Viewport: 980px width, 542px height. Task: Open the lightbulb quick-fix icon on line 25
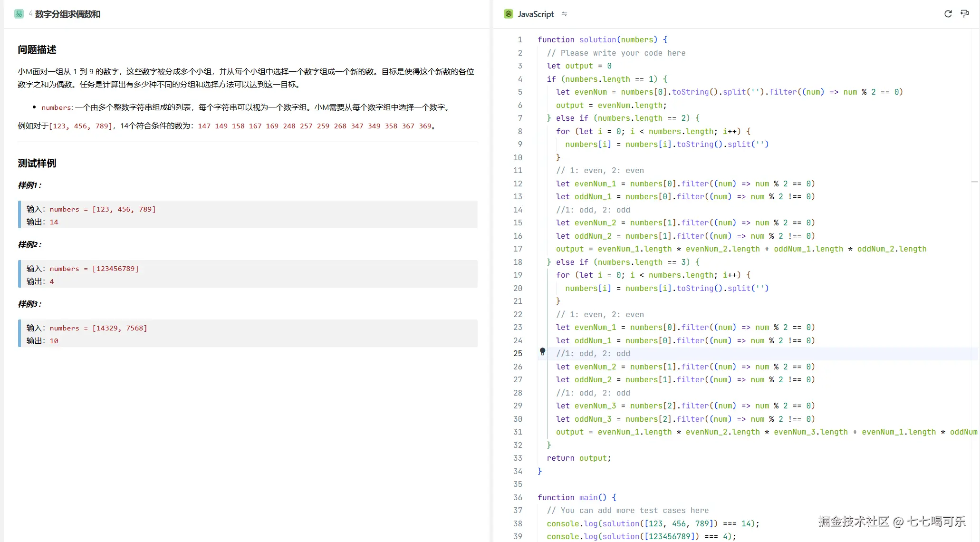click(x=543, y=352)
